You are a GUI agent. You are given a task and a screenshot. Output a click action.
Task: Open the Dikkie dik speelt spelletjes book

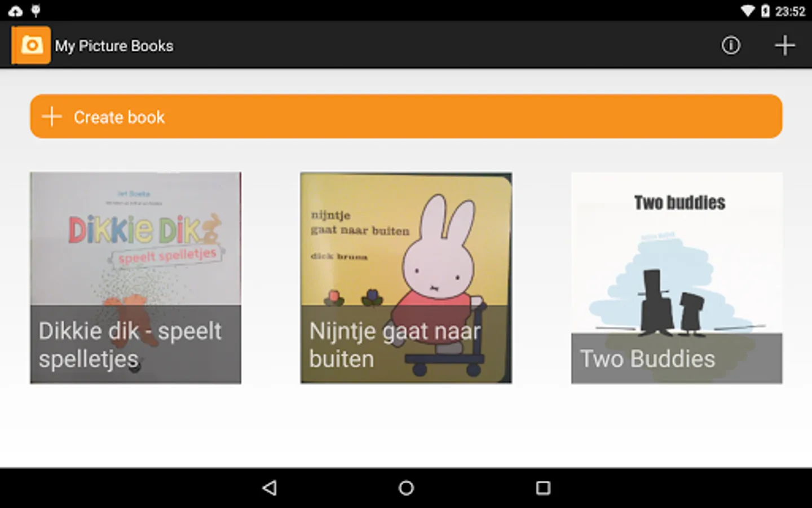[x=135, y=278]
